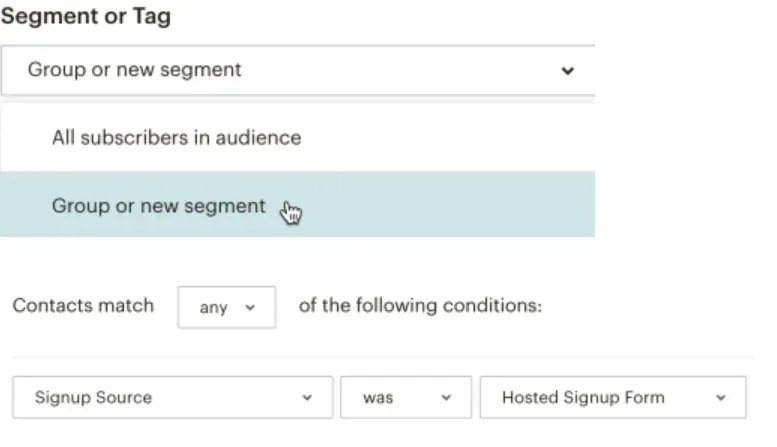This screenshot has height=447, width=777.
Task: Click the 'Segment' word in the heading
Action: 50,16
